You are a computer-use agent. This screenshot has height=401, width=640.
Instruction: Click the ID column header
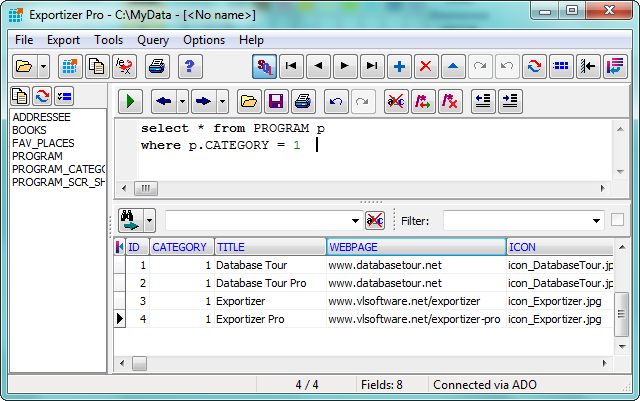tap(138, 247)
